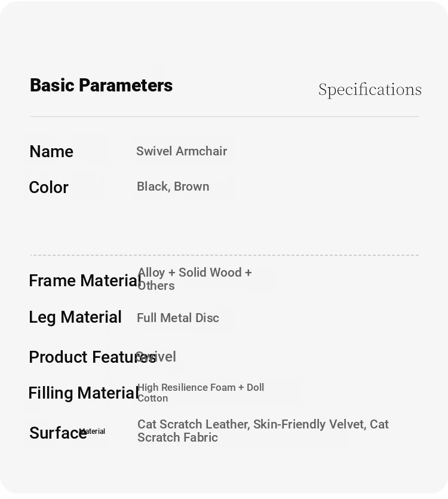448x499 pixels.
Task: Click the Cat Scratch Leather surface value
Action: (x=263, y=431)
